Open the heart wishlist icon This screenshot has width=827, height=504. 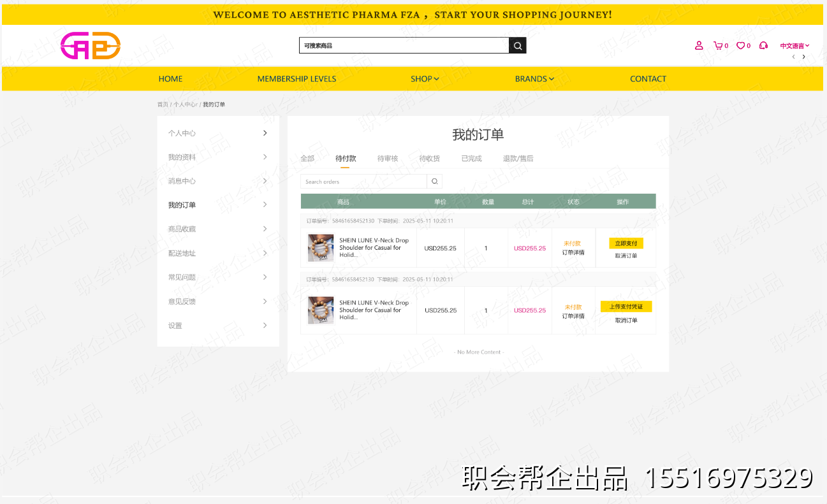pos(741,45)
